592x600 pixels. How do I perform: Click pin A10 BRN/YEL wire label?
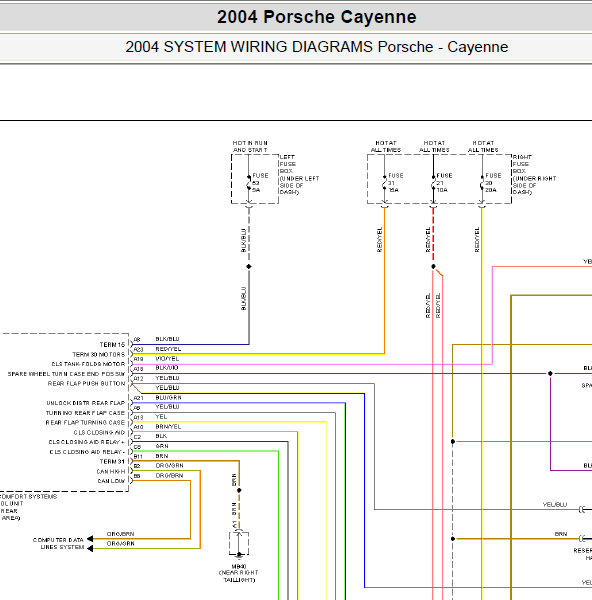168,427
